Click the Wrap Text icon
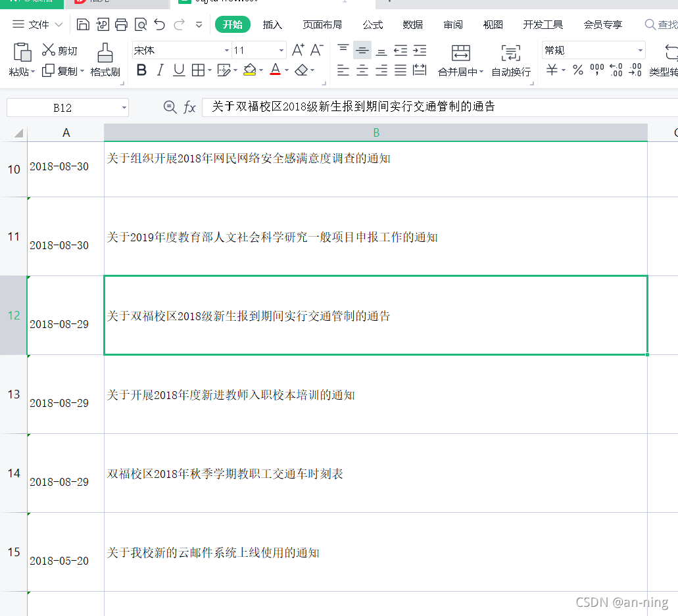 click(x=511, y=53)
